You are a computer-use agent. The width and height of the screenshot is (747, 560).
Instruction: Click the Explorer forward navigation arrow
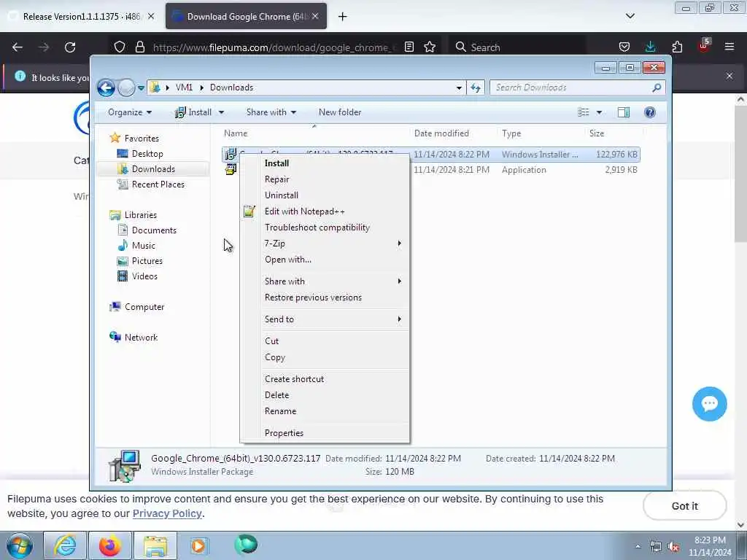pyautogui.click(x=126, y=87)
